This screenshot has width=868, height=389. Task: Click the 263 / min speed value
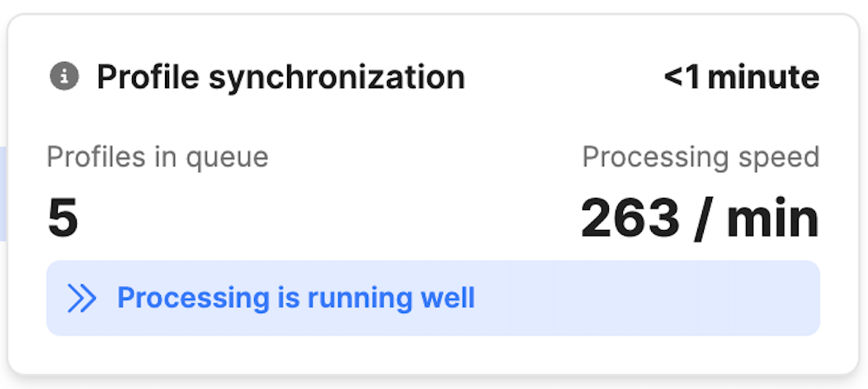tap(700, 218)
